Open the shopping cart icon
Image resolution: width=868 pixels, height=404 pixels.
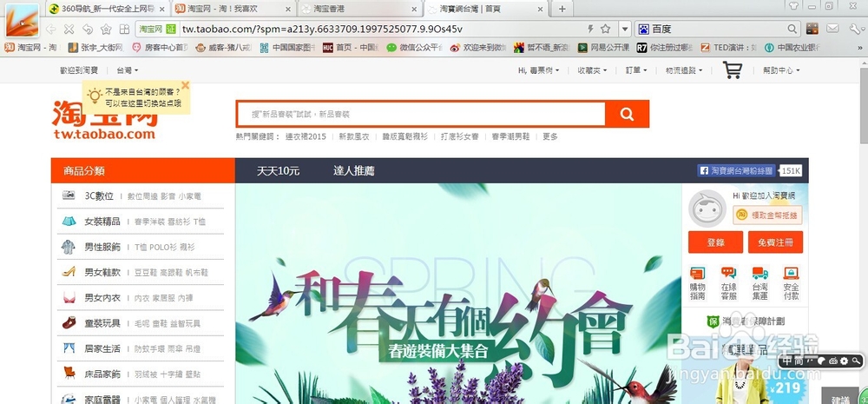tap(733, 70)
